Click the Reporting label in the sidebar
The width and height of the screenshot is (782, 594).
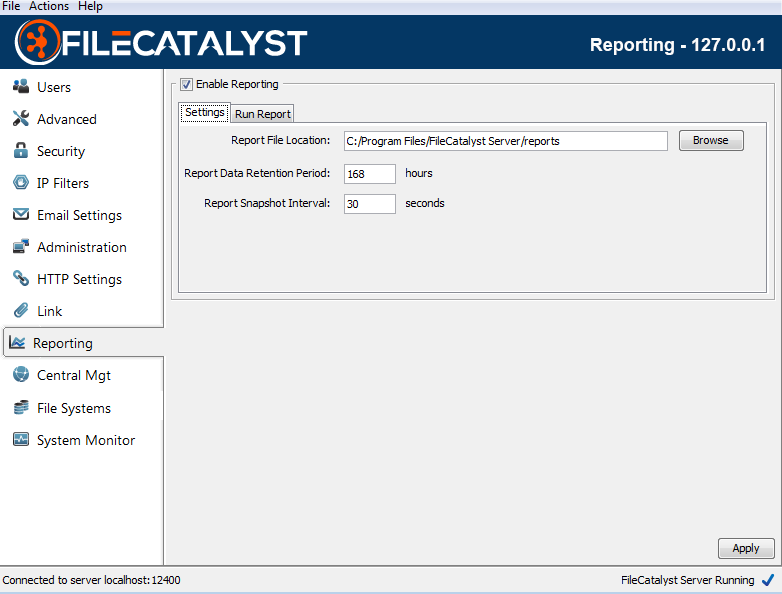click(x=63, y=343)
